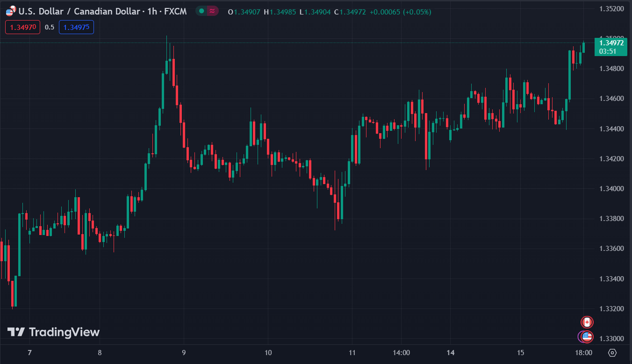632x364 pixels.
Task: Click the Canada flag economic event marker
Action: [587, 322]
